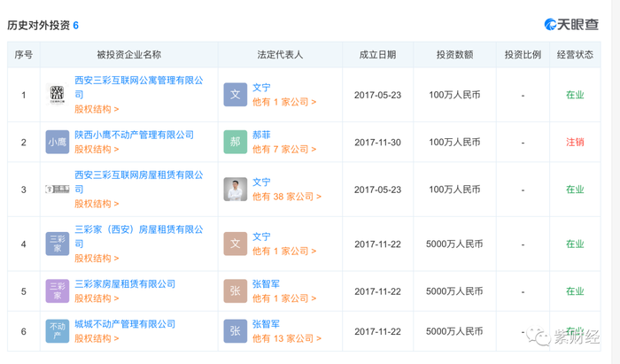This screenshot has width=620, height=364.
Task: Click the 投资数额 column header
Action: [x=454, y=55]
